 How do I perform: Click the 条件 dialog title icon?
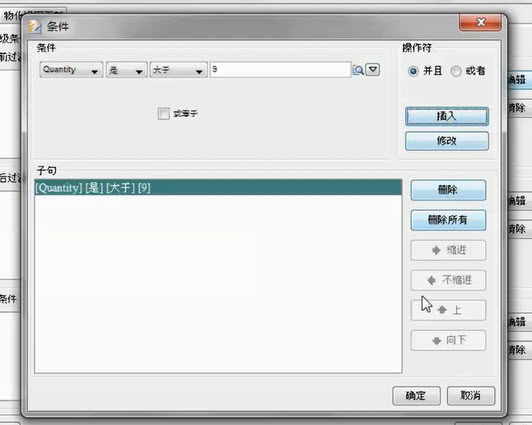[35, 26]
